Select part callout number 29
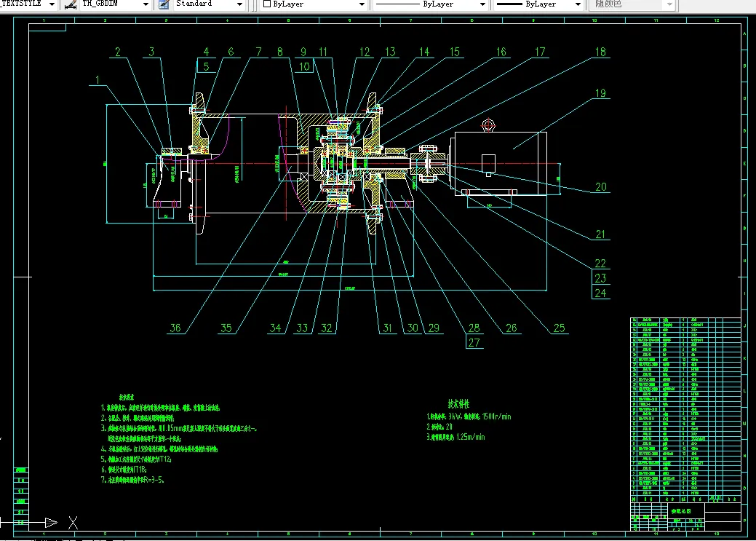 (434, 328)
